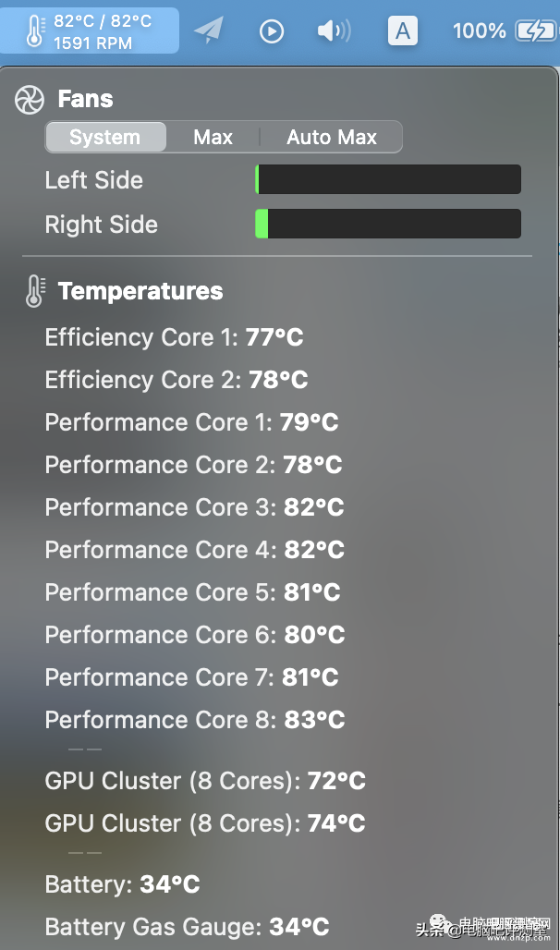This screenshot has height=950, width=560.
Task: Click the circled play icon in menu bar
Action: click(272, 30)
